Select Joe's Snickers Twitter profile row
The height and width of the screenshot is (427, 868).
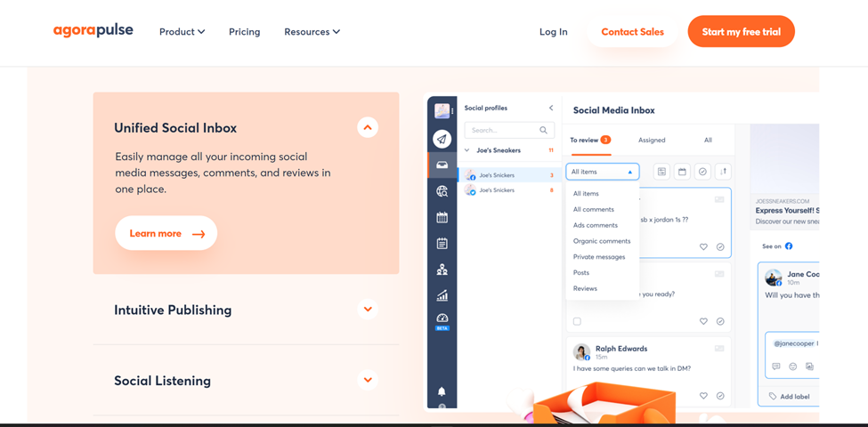[509, 190]
